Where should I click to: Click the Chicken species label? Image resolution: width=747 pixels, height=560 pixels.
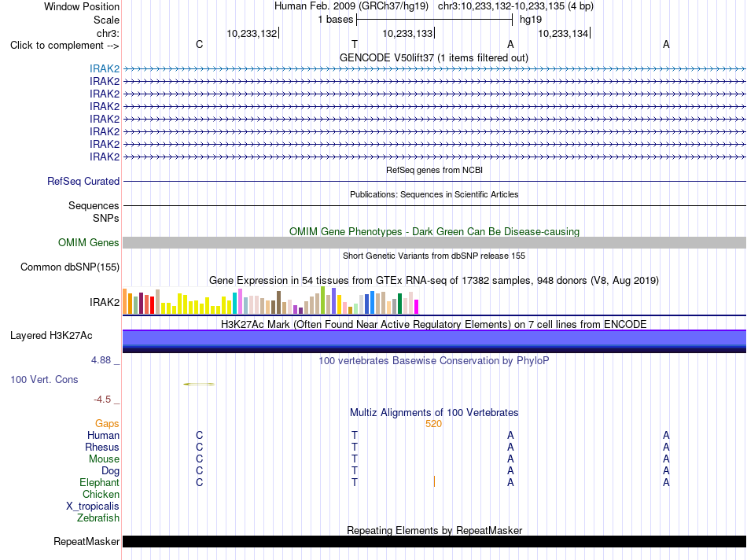click(101, 494)
